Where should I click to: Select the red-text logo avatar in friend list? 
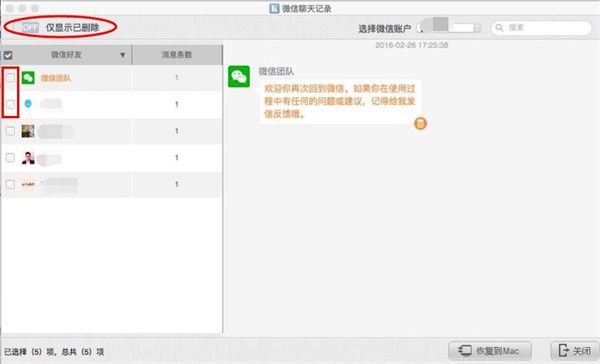coord(28,184)
